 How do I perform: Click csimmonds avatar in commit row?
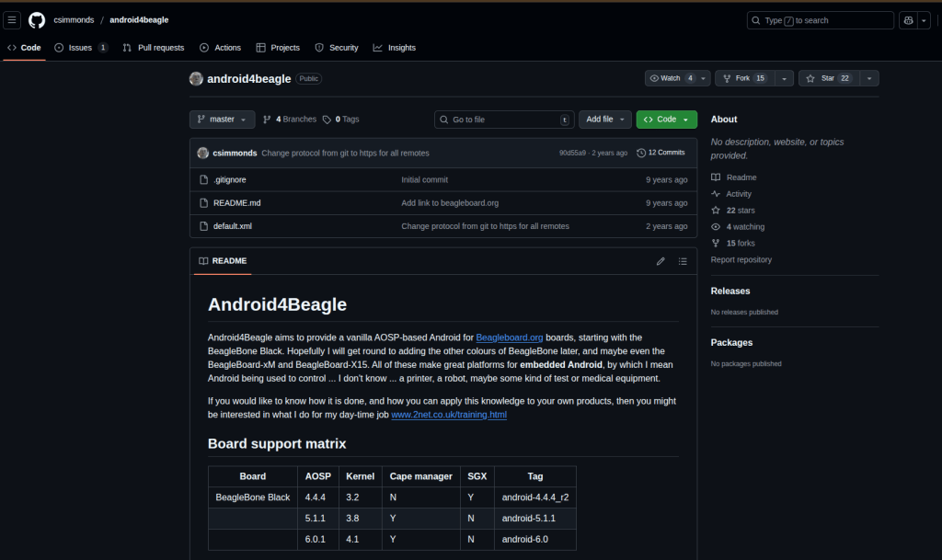(x=202, y=153)
